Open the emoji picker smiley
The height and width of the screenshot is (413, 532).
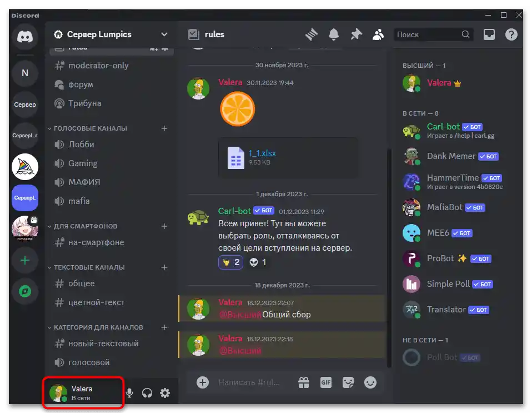(370, 382)
